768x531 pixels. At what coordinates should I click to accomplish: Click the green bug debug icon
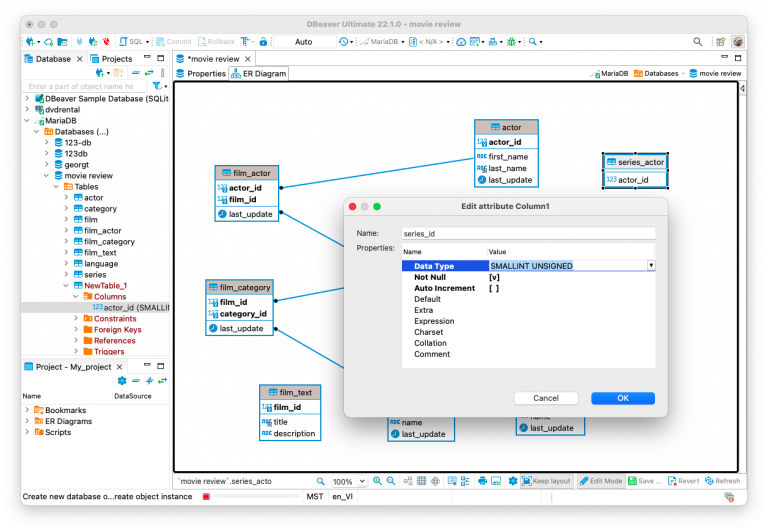tap(511, 42)
